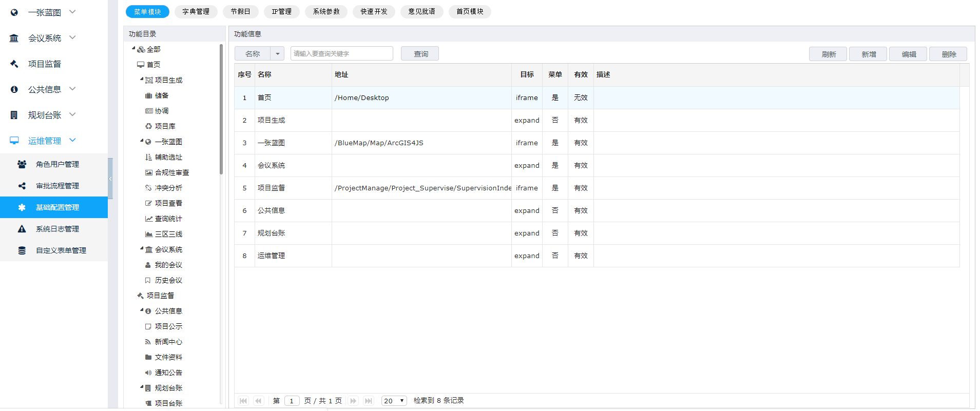Go to the next page arrow in pager
The image size is (980, 411).
[353, 401]
